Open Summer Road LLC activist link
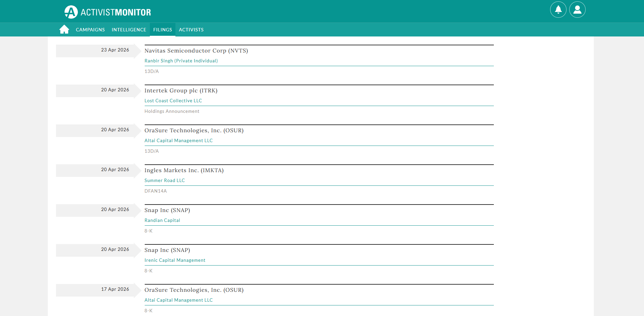 pyautogui.click(x=164, y=180)
